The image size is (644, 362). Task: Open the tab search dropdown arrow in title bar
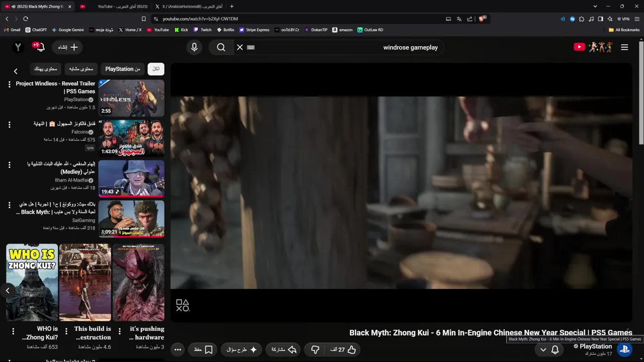coord(595,7)
